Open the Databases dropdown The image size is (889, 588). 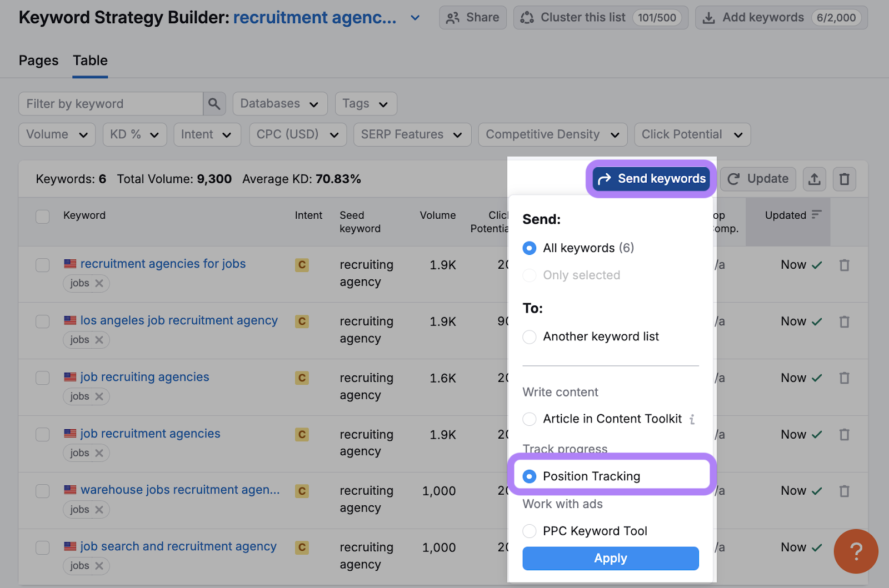pyautogui.click(x=279, y=104)
